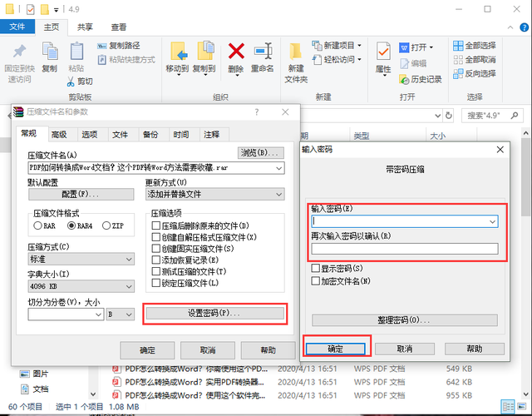Open Explorer help question icon

[524, 27]
